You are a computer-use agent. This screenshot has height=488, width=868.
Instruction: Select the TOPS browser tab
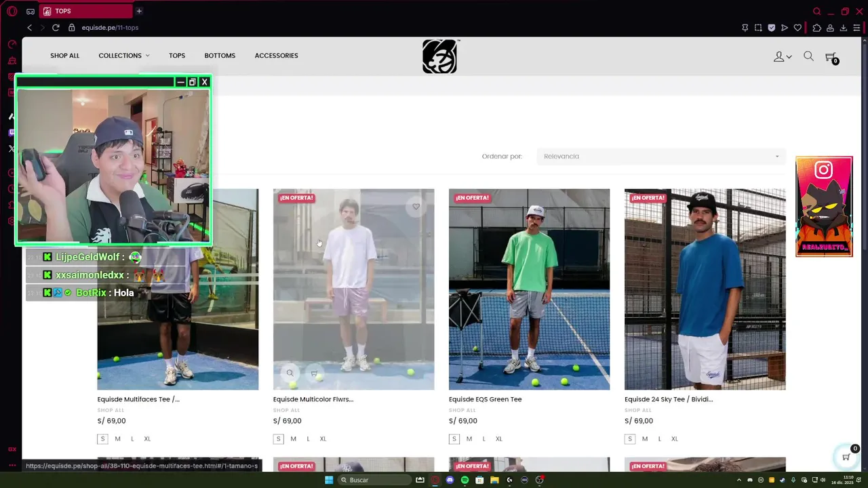[x=86, y=11]
